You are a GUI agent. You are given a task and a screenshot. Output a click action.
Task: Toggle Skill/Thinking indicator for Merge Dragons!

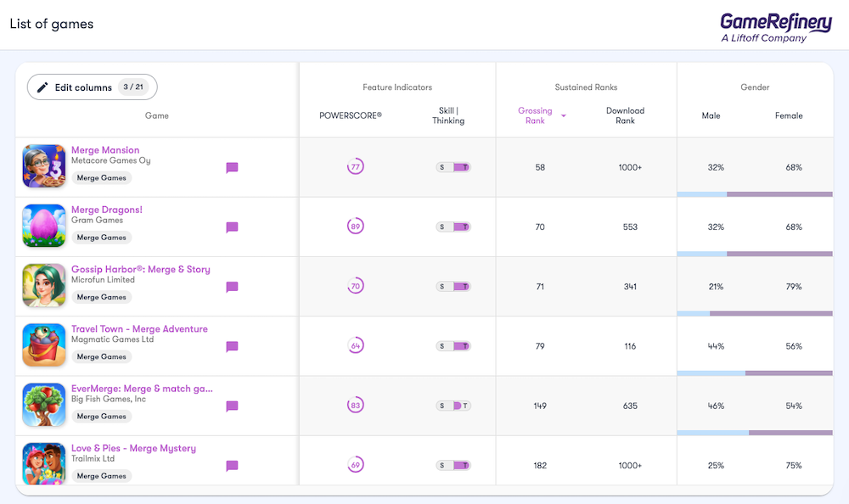pos(453,227)
